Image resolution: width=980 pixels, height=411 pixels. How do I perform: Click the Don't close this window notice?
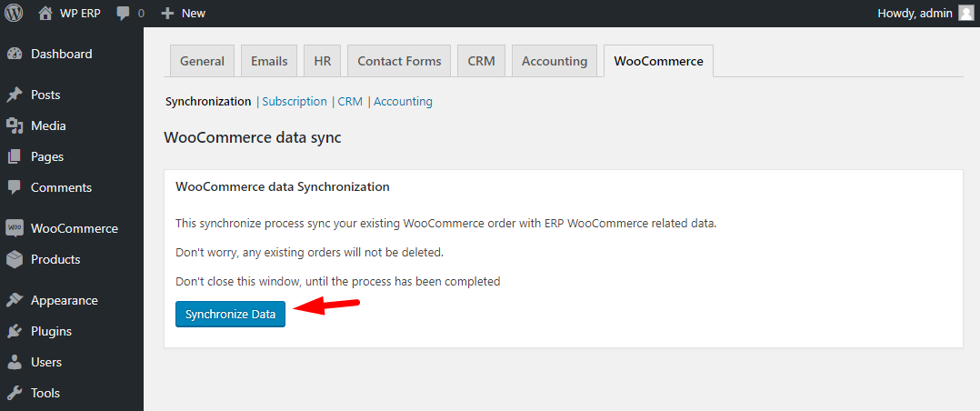[338, 282]
